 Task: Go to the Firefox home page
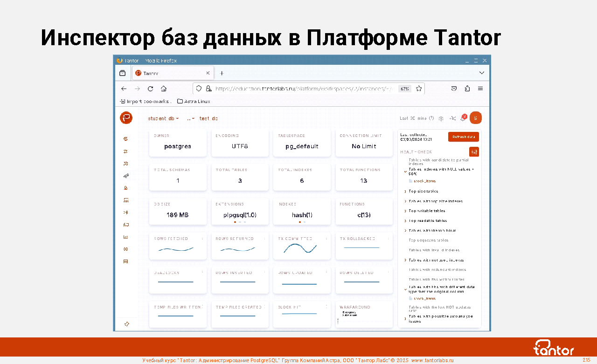tap(164, 89)
